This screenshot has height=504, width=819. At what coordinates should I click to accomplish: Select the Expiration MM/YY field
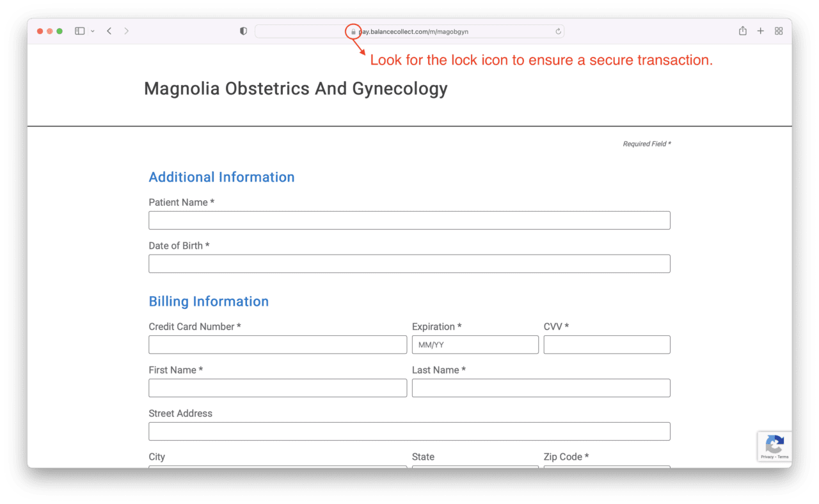click(x=475, y=344)
